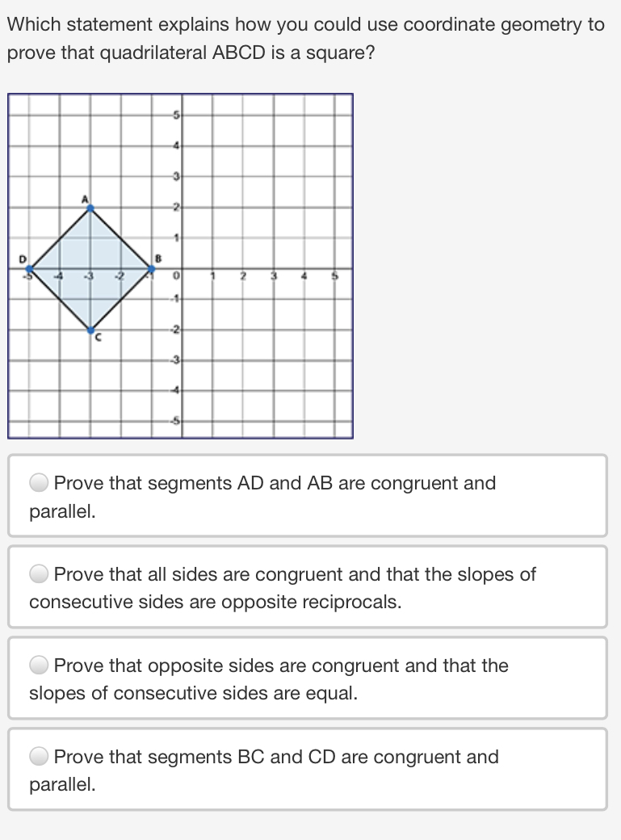Screen dimensions: 621x840
Task: Click the number 5 on the y-axis
Action: [175, 114]
